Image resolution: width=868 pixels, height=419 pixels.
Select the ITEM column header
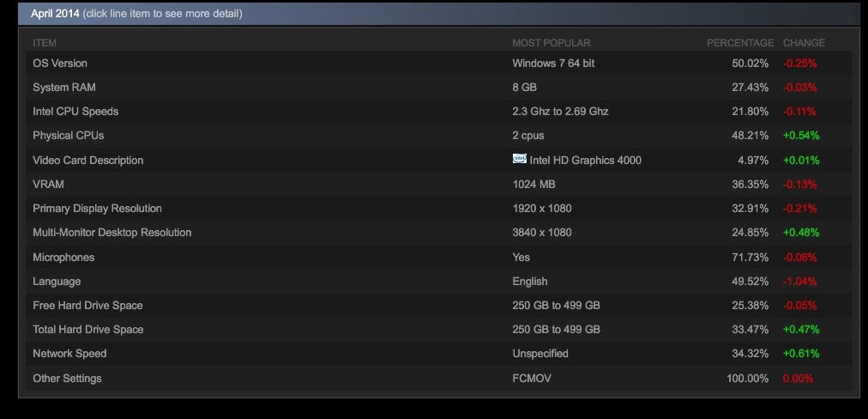45,43
